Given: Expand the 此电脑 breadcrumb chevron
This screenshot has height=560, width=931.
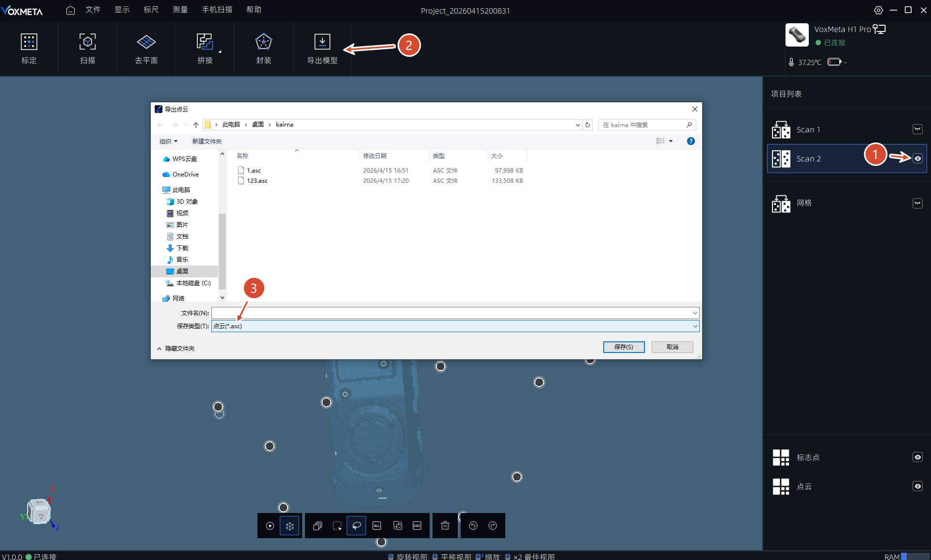Looking at the screenshot, I should point(246,125).
